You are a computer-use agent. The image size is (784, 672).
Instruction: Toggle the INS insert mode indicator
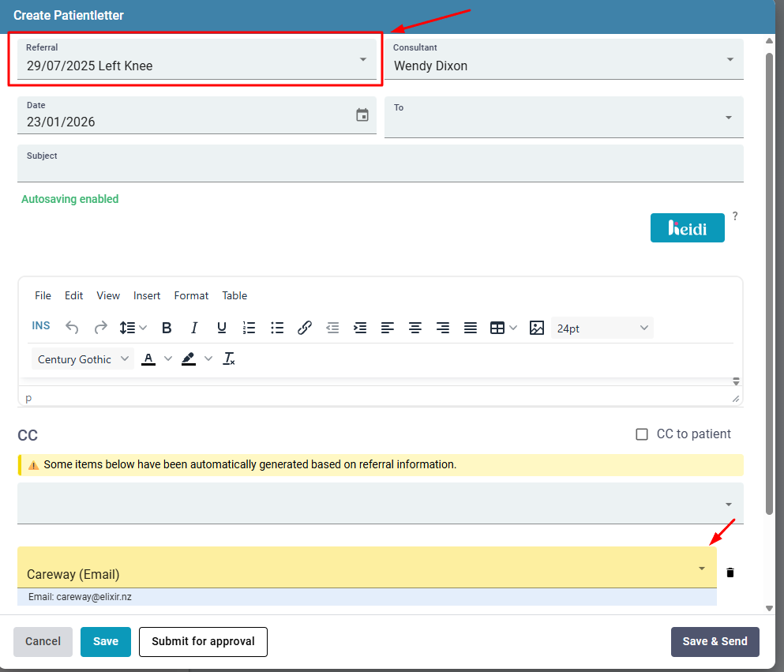coord(40,325)
